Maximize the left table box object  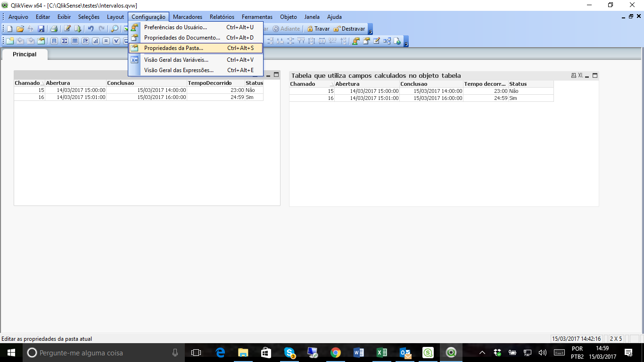[x=276, y=74]
